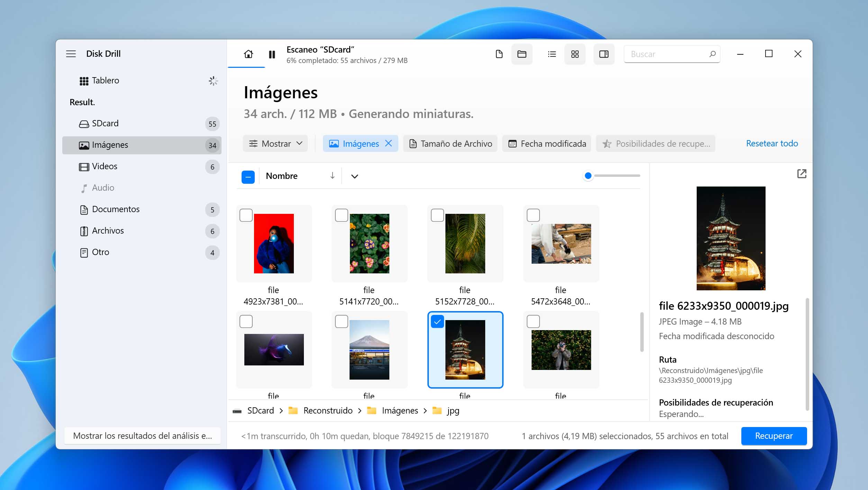This screenshot has width=868, height=490.
Task: Click the scan activity spinner icon
Action: [213, 81]
